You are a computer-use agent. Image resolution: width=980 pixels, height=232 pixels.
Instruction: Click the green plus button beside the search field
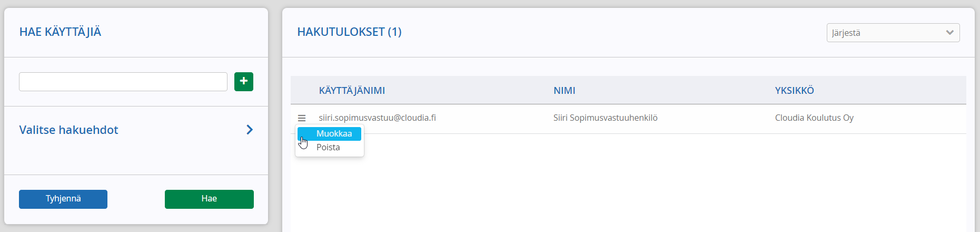(x=243, y=82)
